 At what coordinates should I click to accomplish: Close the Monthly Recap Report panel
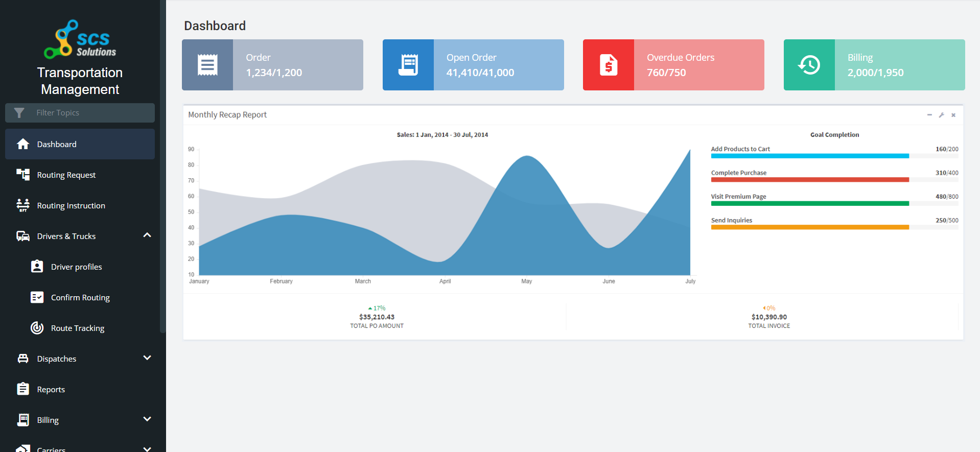point(953,115)
